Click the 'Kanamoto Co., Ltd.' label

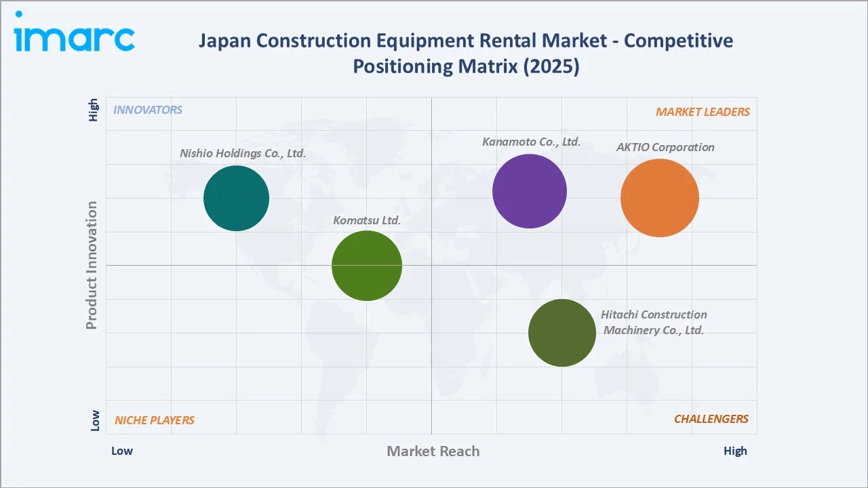pos(532,142)
